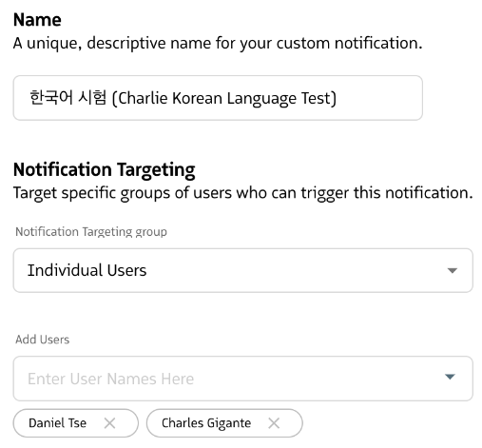482x448 pixels.
Task: Click text about targeting specific groups
Action: pos(243,193)
